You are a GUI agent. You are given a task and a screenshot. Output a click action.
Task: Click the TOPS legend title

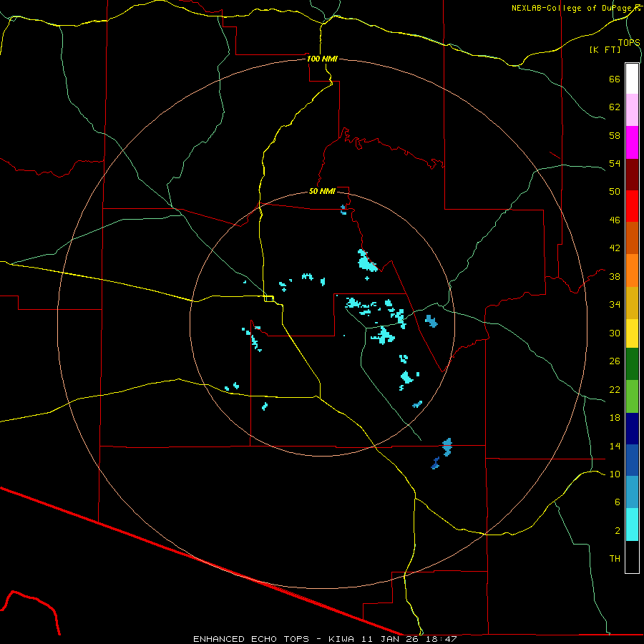pos(629,42)
